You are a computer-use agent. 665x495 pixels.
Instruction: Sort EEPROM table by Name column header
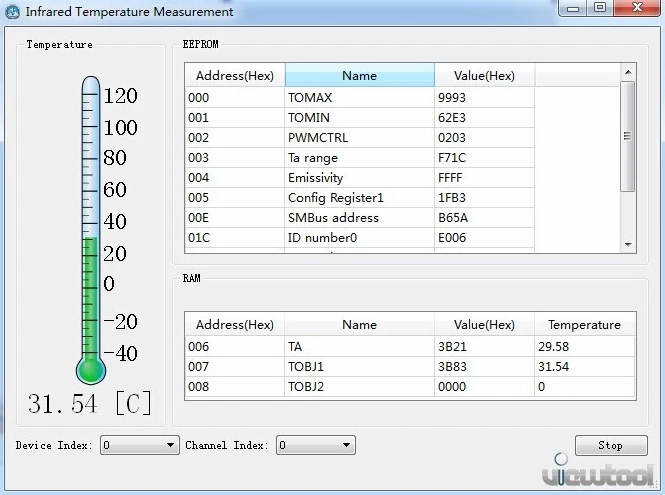(360, 76)
